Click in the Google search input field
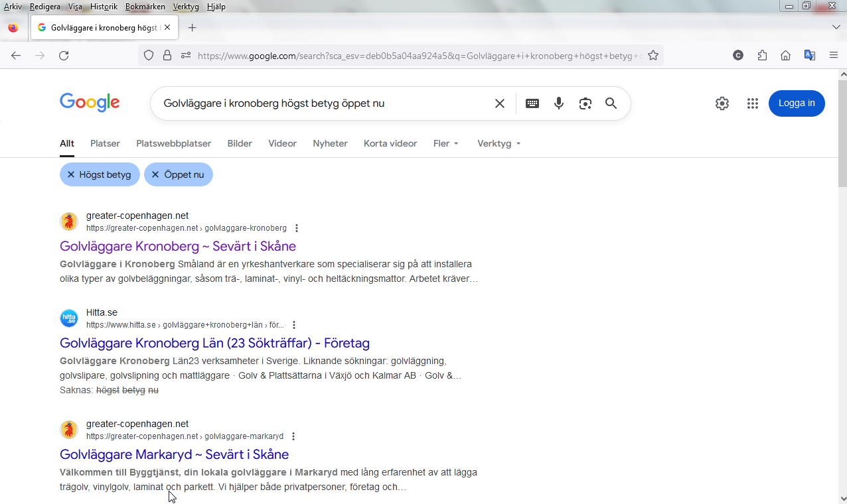 (x=319, y=103)
